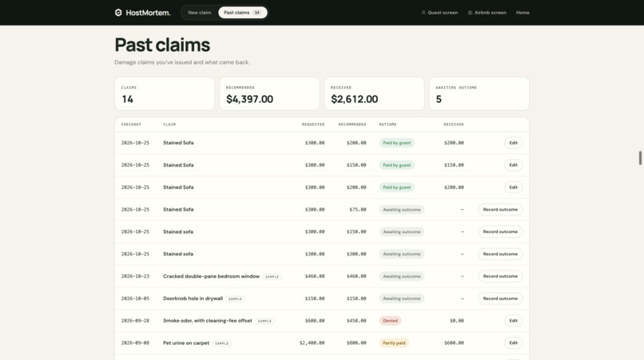Click the page scrollbar thumb at right edge
Screen dimensions: 644x360
pos(640,157)
